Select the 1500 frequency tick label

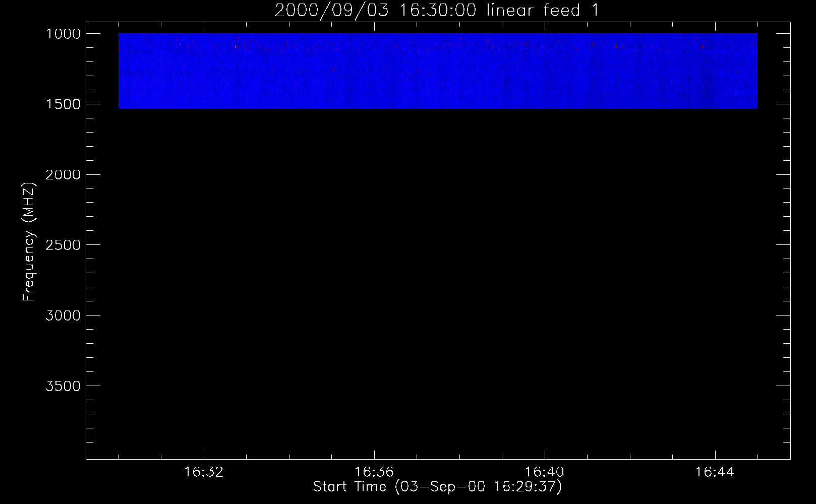[63, 104]
